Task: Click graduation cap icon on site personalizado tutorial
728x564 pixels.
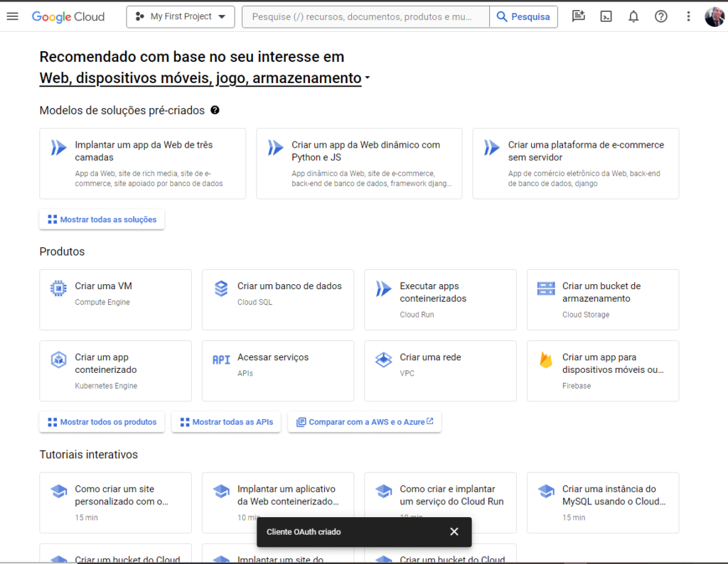Action: [x=58, y=491]
